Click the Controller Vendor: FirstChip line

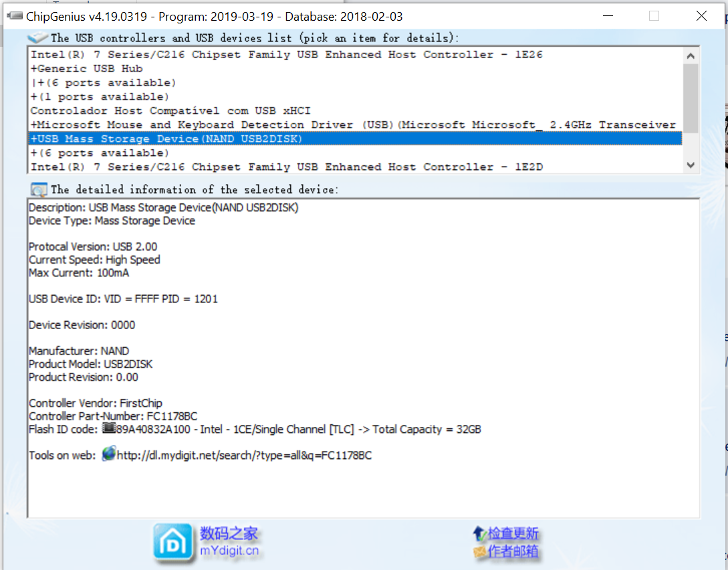[x=96, y=403]
